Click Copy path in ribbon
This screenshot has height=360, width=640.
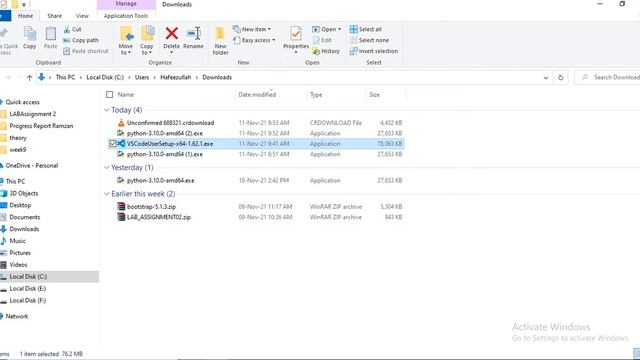point(81,40)
